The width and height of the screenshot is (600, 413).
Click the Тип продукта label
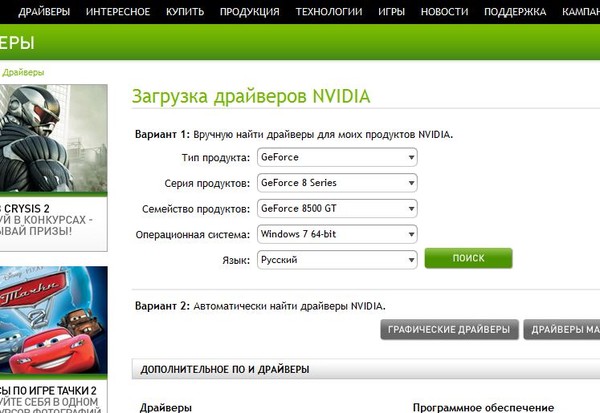pyautogui.click(x=215, y=158)
